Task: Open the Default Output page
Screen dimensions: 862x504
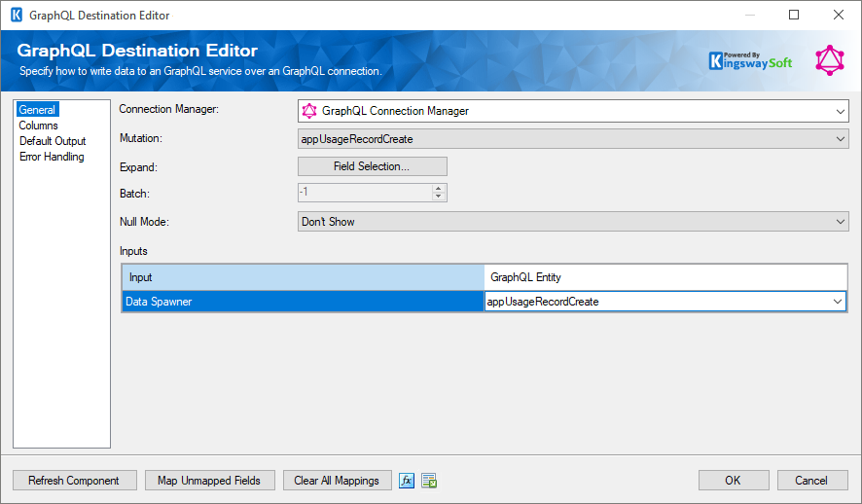Action: point(53,141)
